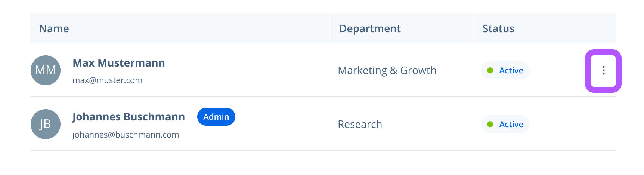Click the green status dot in Max's row
Viewport: 644px width, 175px height.
[x=490, y=70]
